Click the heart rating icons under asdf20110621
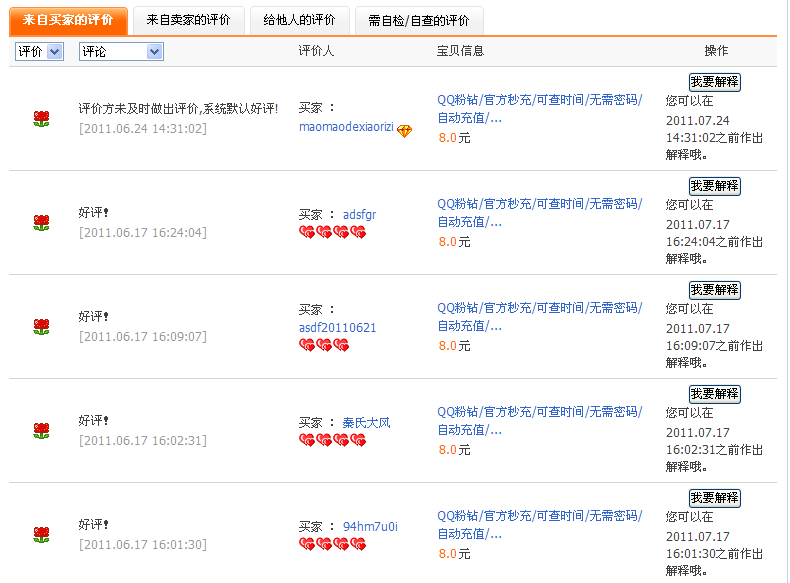The width and height of the screenshot is (790, 583). tap(324, 345)
